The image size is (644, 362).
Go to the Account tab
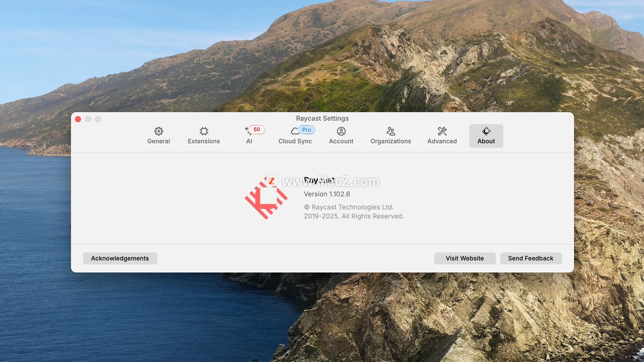click(341, 136)
